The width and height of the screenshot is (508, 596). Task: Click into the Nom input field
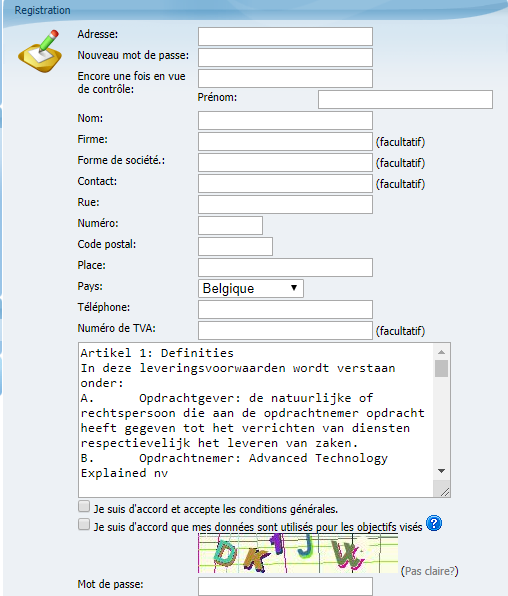click(285, 120)
